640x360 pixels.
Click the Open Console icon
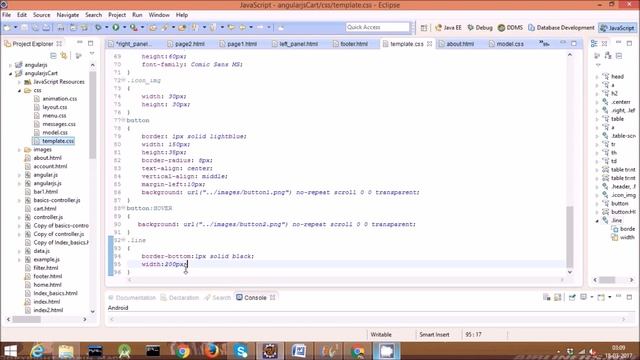[601, 297]
